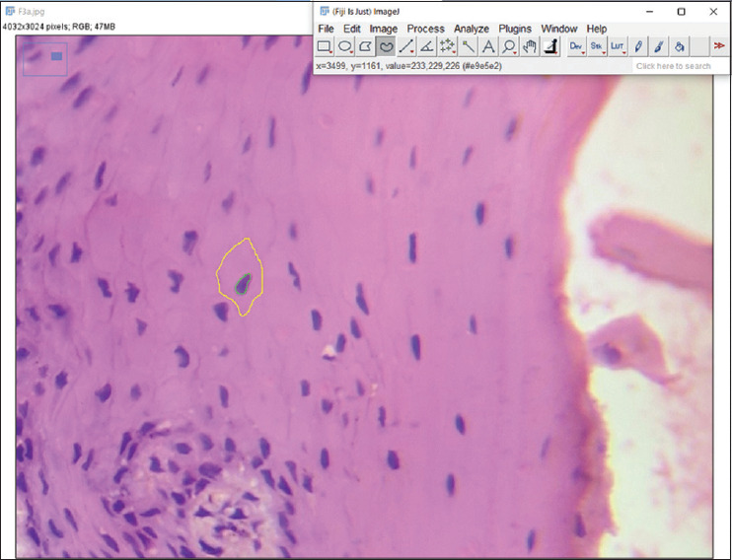Image resolution: width=732 pixels, height=560 pixels.
Task: Select the Oval selection tool
Action: 345,46
